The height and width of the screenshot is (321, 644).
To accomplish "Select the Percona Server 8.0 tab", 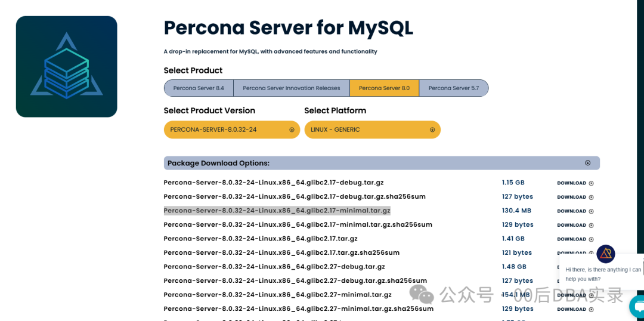I will coord(384,88).
